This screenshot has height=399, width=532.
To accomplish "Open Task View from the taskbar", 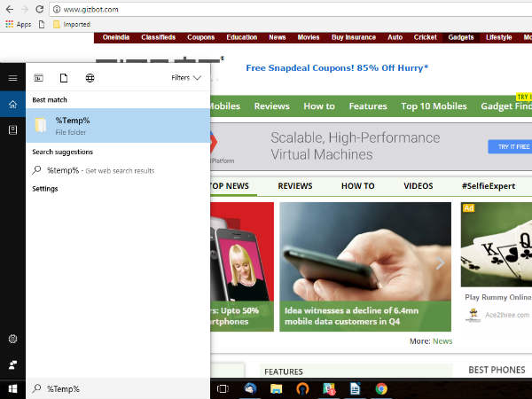I will tap(223, 388).
